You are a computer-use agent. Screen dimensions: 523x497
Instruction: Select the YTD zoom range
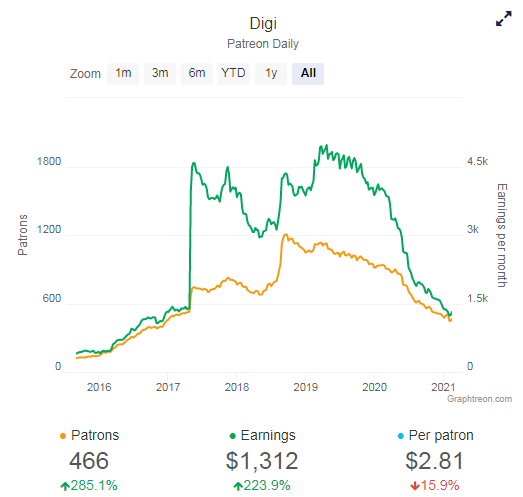coord(234,73)
